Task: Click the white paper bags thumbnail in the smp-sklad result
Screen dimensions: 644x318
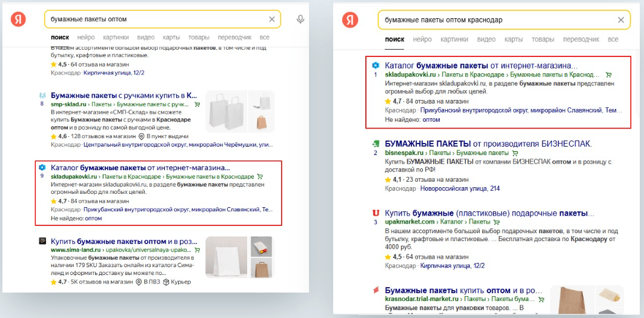Action: coord(225,112)
